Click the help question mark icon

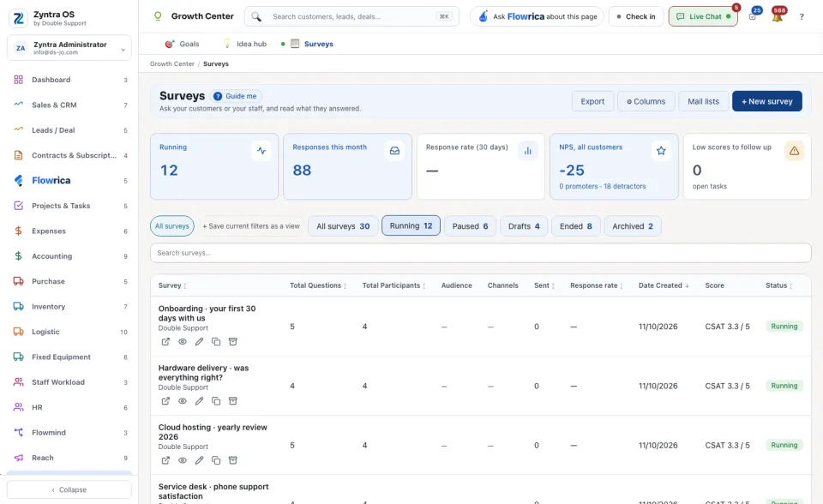coord(802,17)
